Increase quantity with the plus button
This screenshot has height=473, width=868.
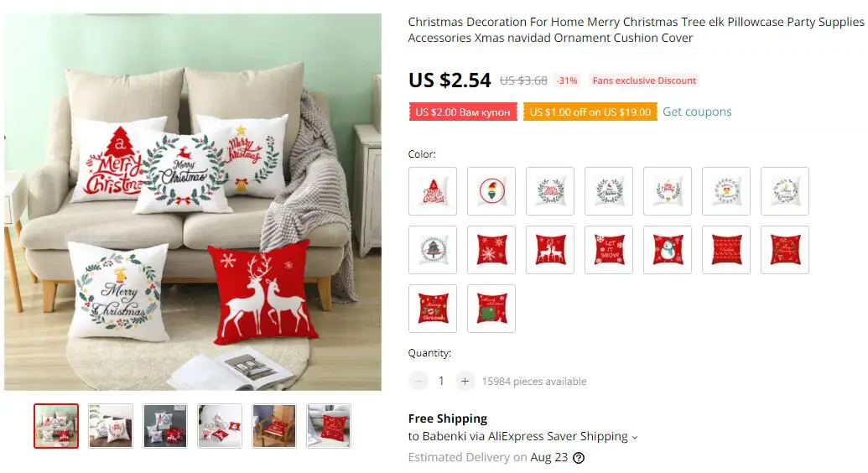click(465, 381)
